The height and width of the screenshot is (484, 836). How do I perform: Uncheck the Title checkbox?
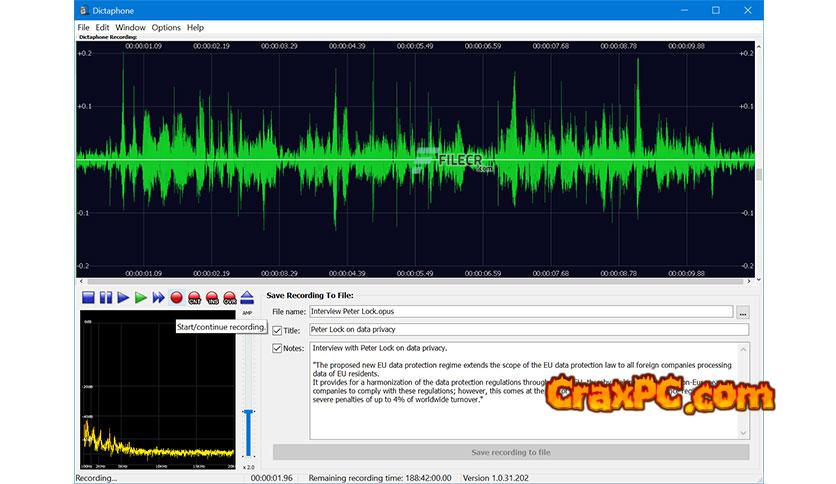click(x=278, y=330)
